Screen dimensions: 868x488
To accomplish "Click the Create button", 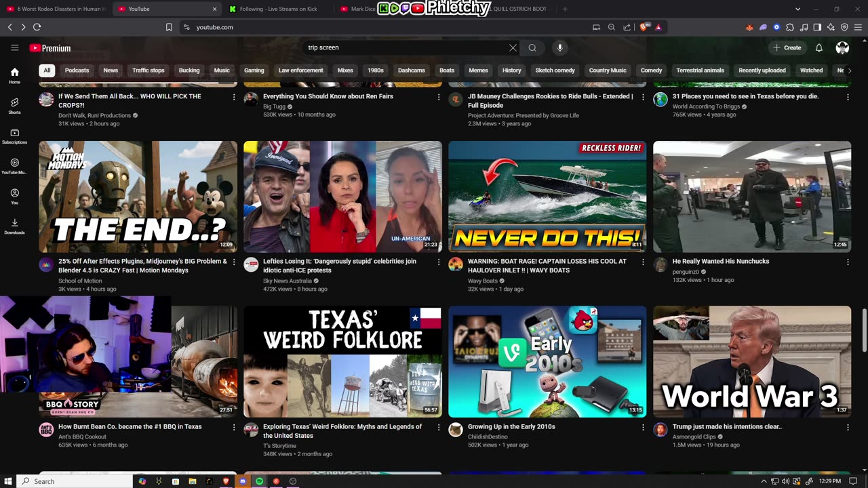I will (787, 47).
